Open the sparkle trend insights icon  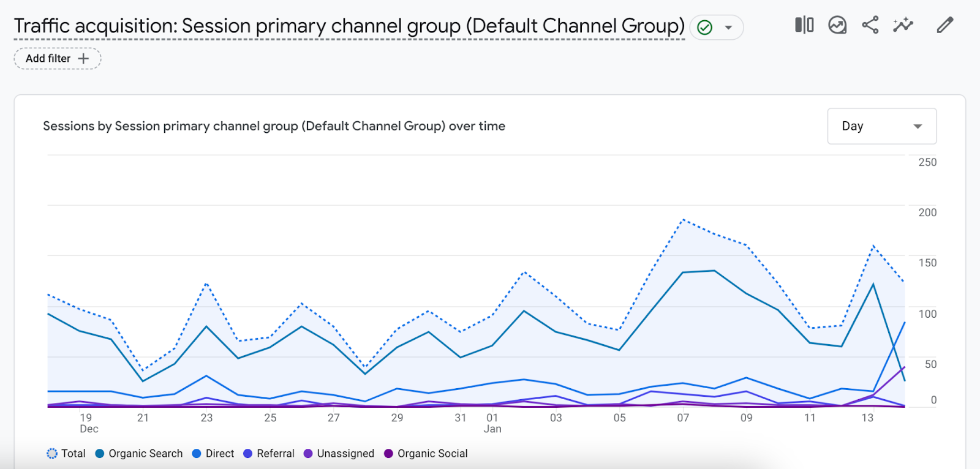point(903,25)
